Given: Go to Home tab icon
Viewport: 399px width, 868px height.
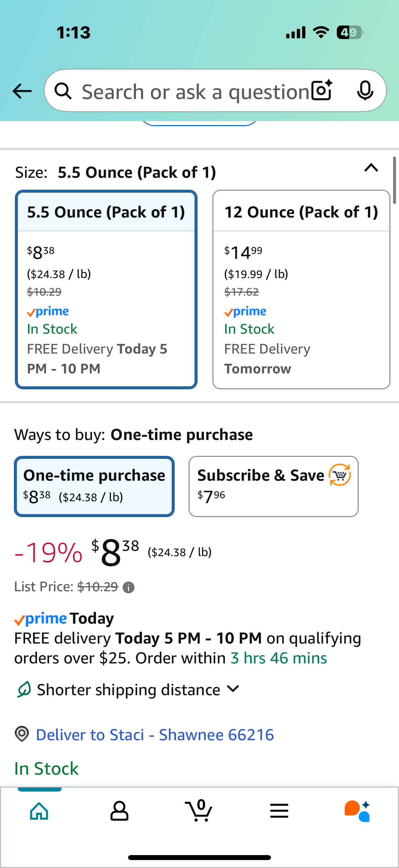Looking at the screenshot, I should pos(39,810).
